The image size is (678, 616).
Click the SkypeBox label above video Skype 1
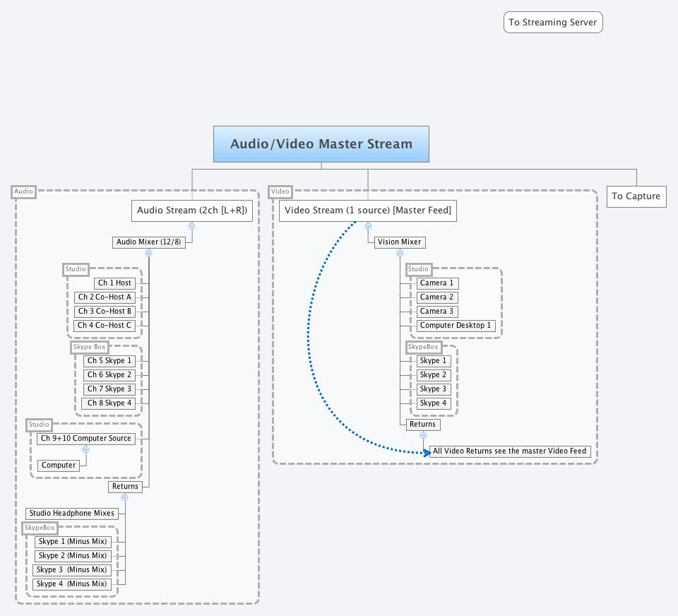pyautogui.click(x=423, y=347)
